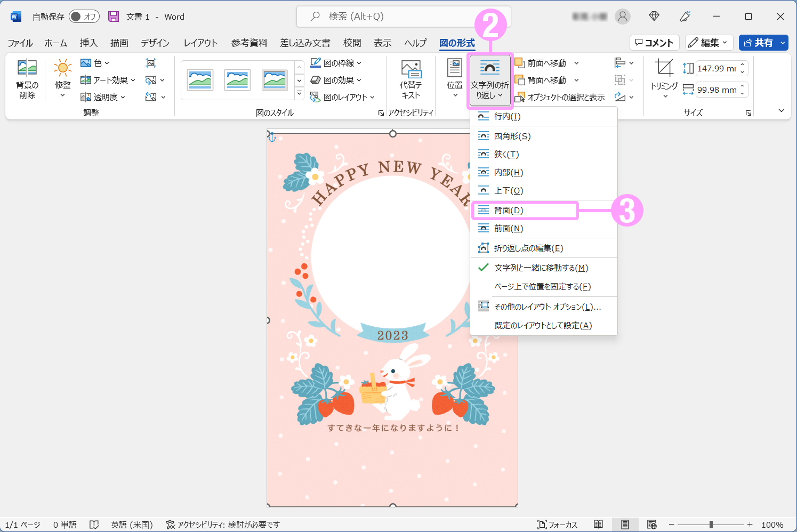
Task: Click the Comment (コメント) button
Action: tap(654, 43)
